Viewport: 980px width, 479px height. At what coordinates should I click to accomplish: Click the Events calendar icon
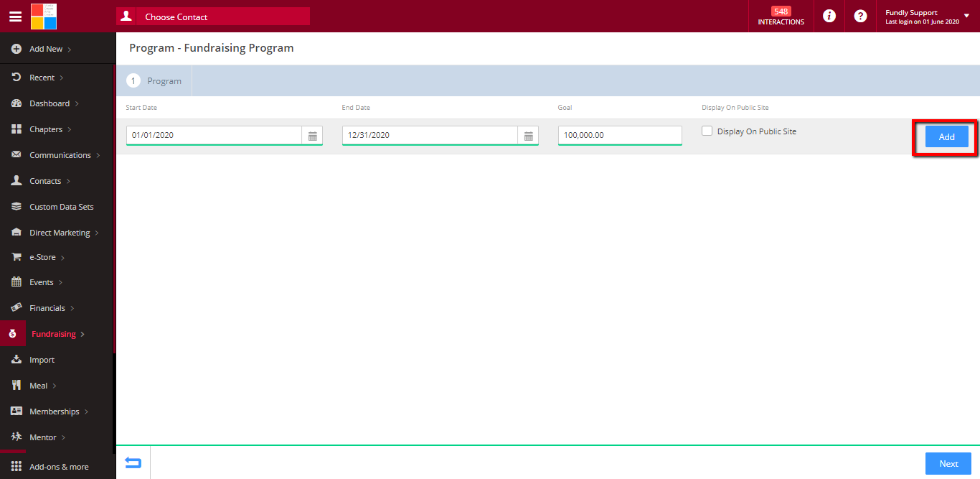pyautogui.click(x=17, y=282)
